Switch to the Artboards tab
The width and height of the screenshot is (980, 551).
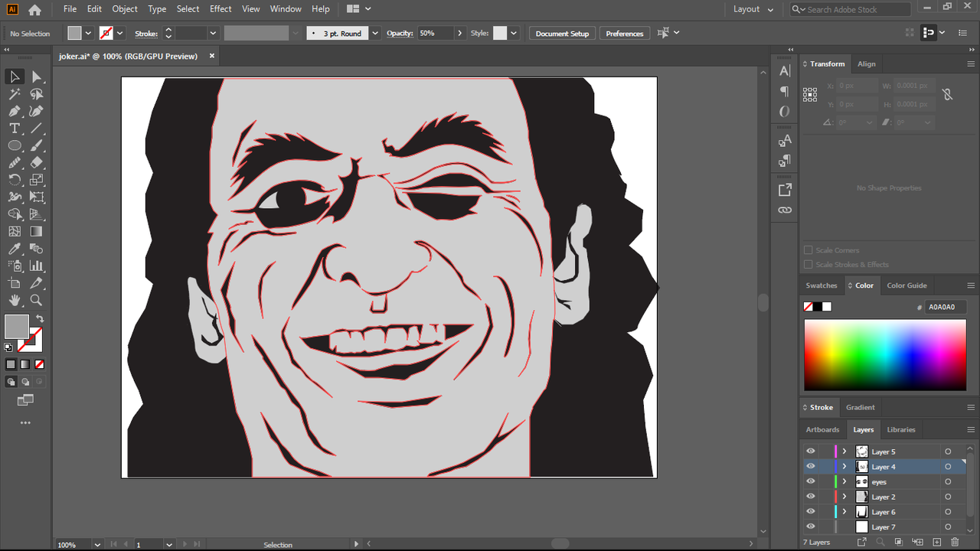823,429
